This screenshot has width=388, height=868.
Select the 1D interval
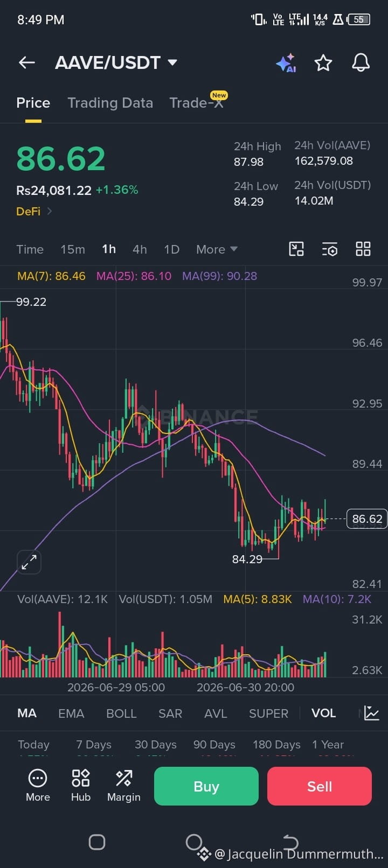coord(171,249)
